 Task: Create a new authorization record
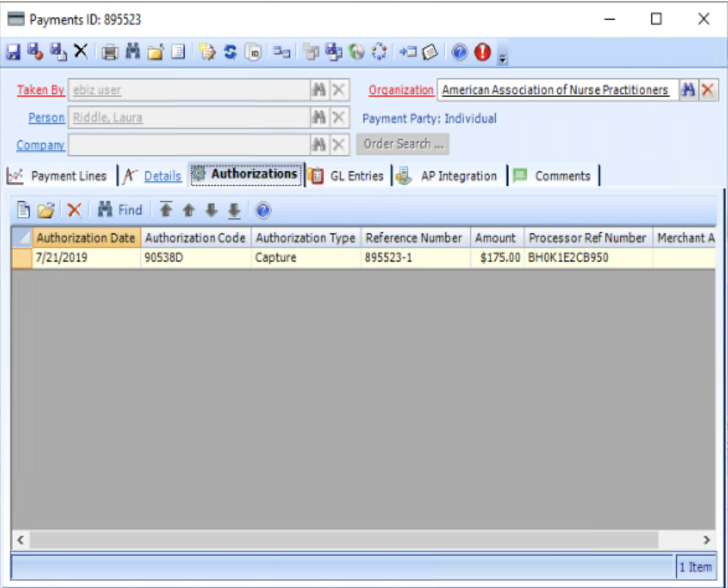pyautogui.click(x=24, y=210)
